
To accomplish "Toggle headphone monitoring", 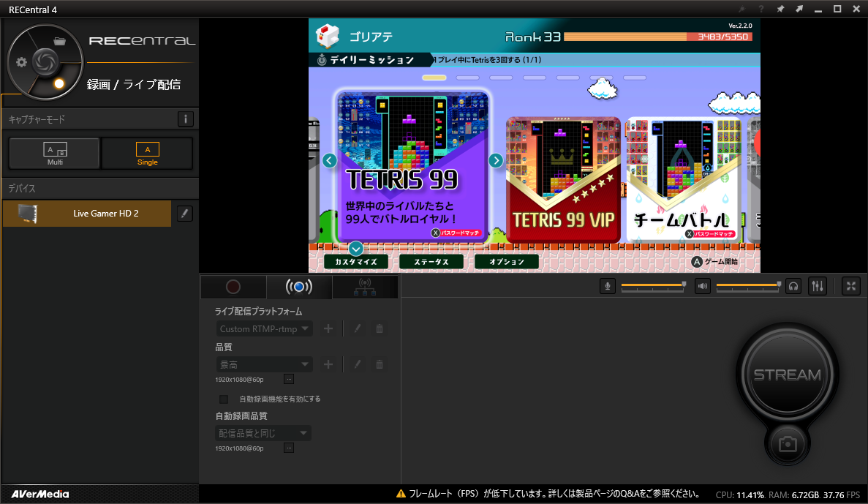I will tap(793, 286).
